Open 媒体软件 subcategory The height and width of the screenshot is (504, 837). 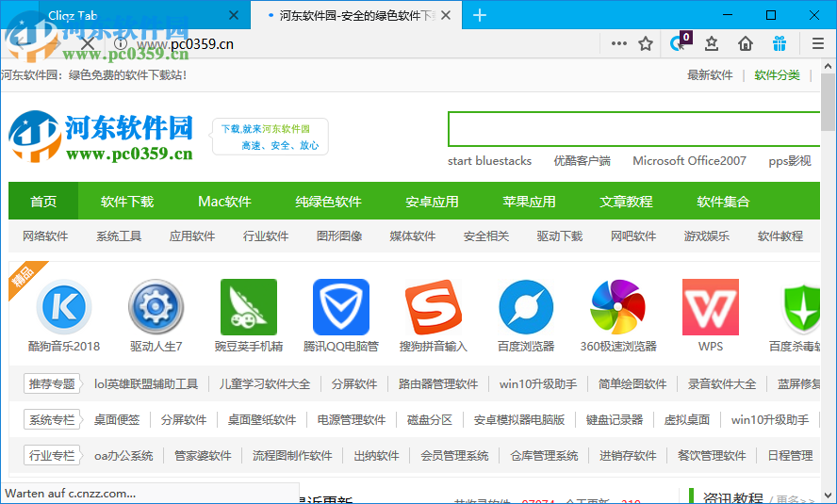tap(413, 236)
